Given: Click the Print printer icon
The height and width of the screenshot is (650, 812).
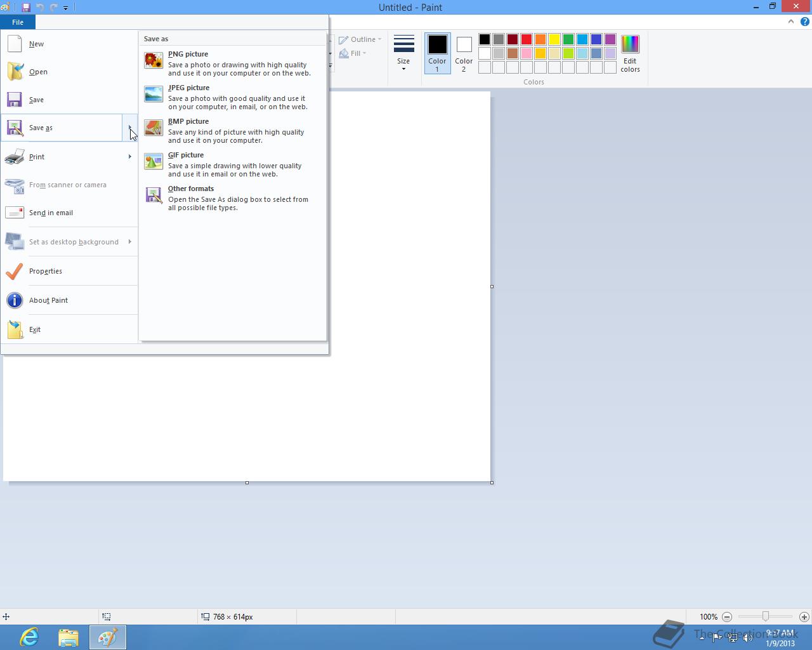Looking at the screenshot, I should [x=15, y=157].
